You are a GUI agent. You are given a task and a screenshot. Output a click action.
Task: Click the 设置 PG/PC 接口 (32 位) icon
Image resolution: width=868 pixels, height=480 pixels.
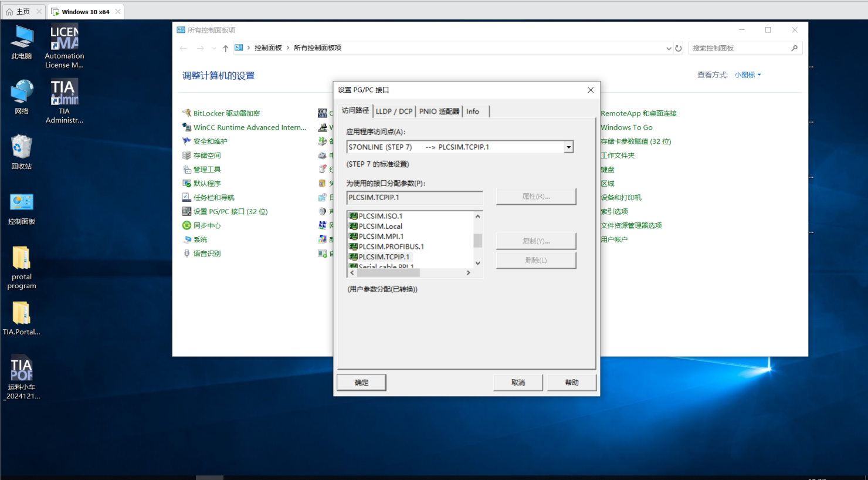coord(187,212)
